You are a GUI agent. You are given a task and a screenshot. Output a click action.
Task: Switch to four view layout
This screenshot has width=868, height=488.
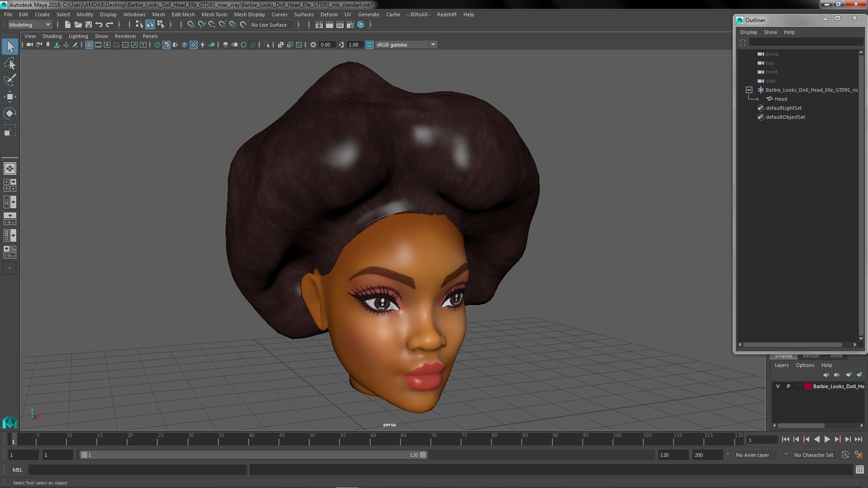tap(10, 185)
